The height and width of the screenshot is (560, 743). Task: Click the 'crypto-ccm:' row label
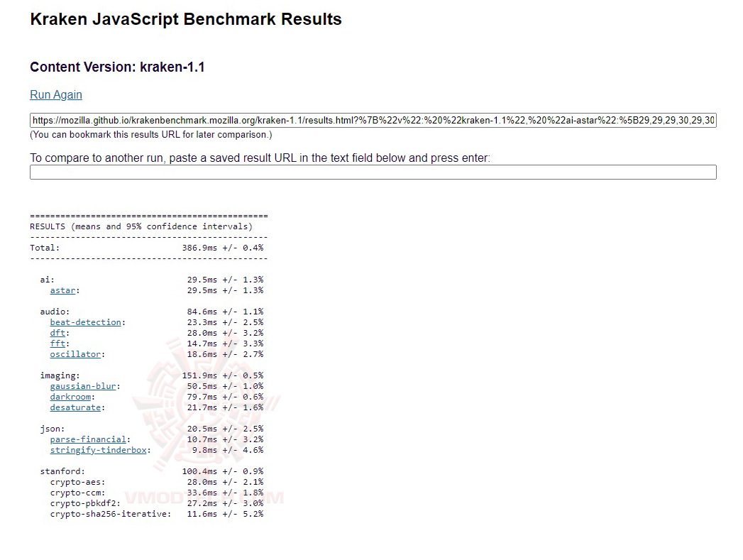(x=78, y=493)
